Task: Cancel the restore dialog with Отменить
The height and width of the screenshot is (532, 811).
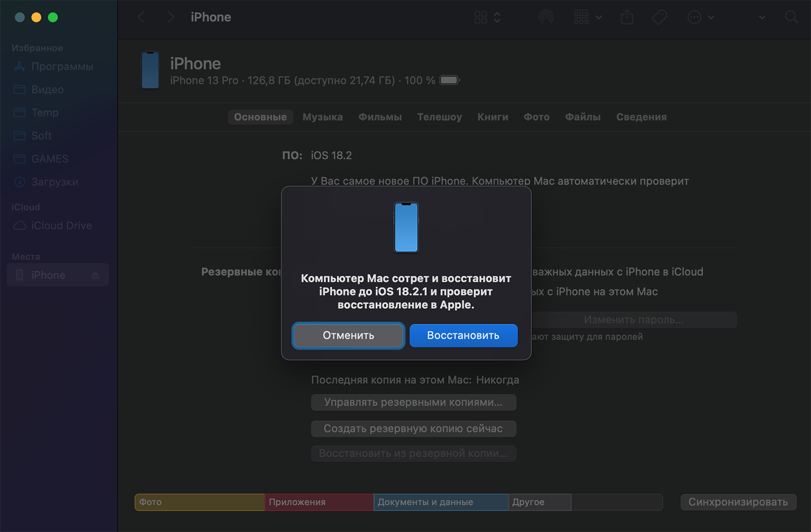Action: (x=348, y=335)
